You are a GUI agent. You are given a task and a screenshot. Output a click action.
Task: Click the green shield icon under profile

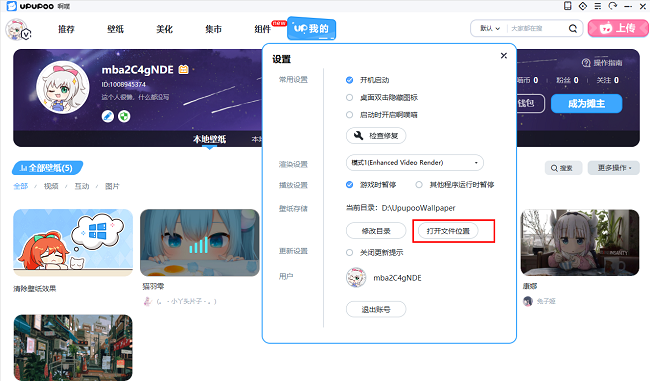point(124,116)
